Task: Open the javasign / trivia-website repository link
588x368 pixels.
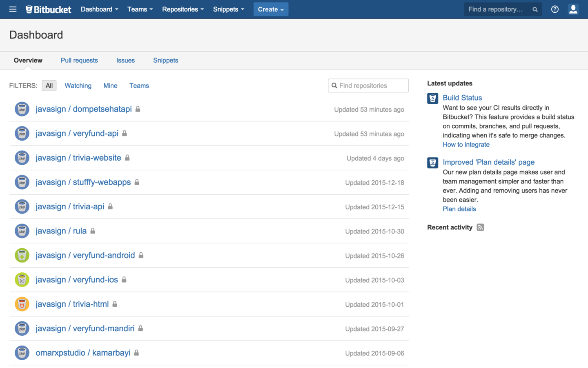Action: coord(78,158)
